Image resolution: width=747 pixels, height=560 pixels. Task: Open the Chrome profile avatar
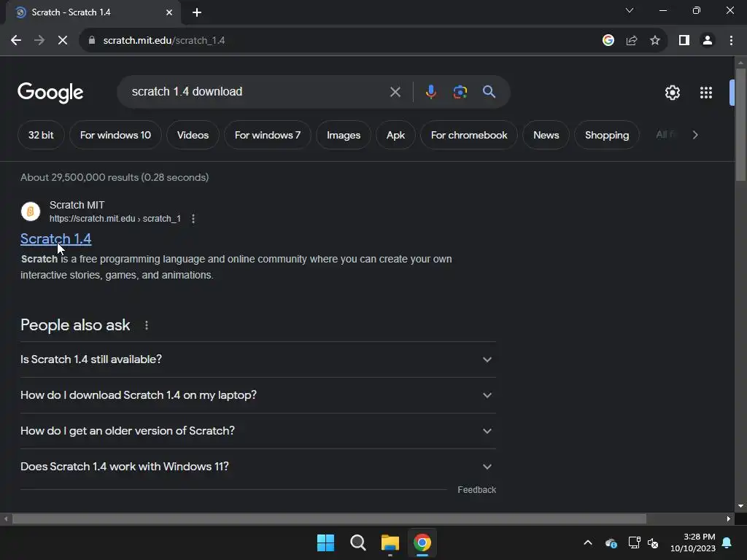coord(708,41)
